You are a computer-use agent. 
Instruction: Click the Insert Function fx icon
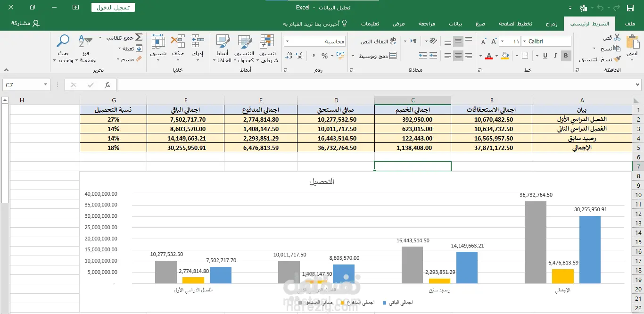[x=107, y=85]
